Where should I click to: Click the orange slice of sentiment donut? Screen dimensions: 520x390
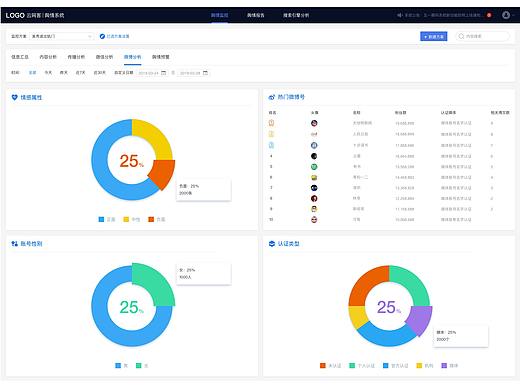point(164,173)
